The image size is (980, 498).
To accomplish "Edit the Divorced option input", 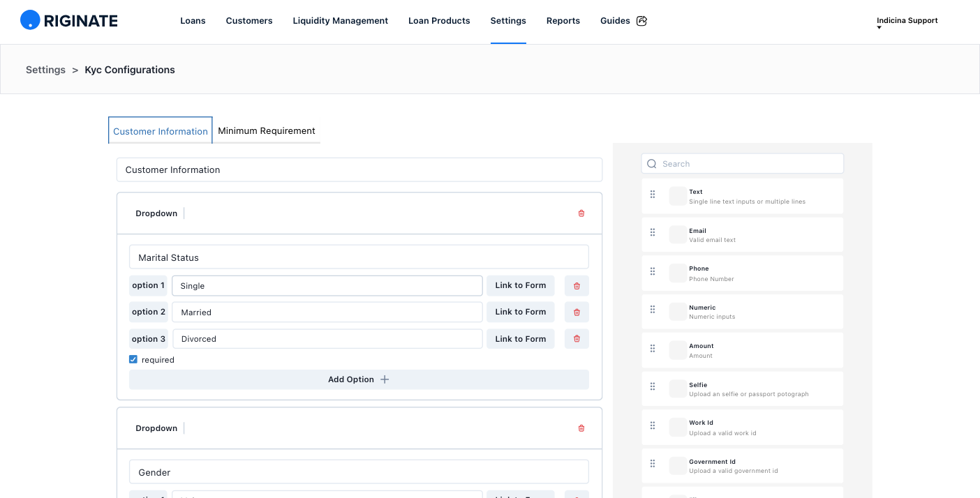I will coord(327,339).
